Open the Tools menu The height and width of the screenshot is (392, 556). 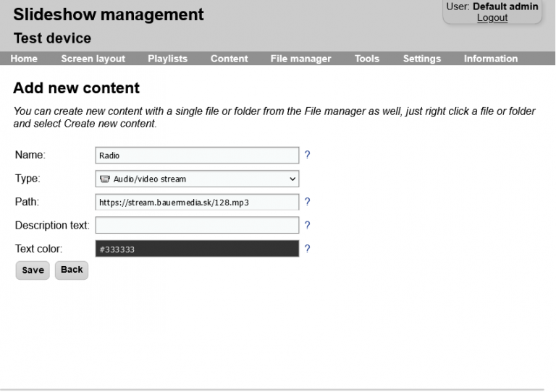[367, 59]
